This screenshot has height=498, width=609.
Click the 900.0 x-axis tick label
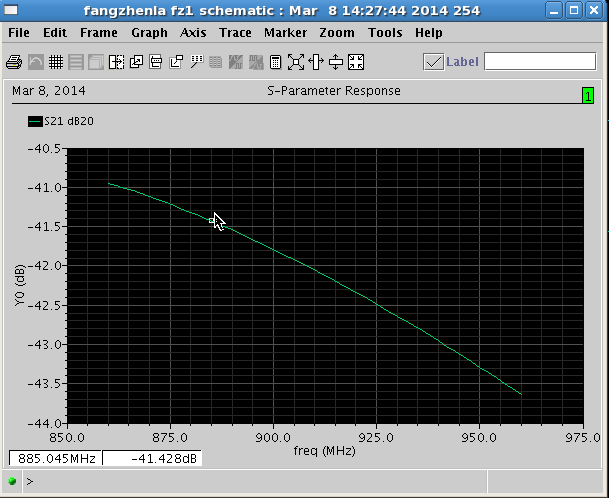(273, 438)
